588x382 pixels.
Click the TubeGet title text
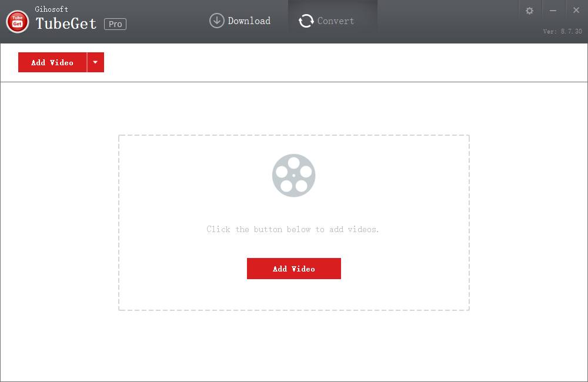point(66,24)
